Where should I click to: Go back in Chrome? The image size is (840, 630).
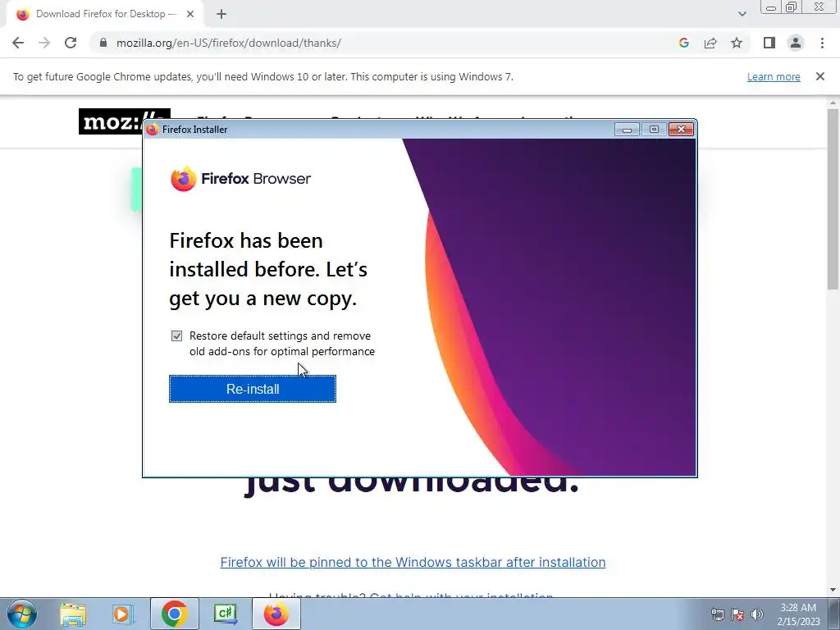[x=18, y=43]
